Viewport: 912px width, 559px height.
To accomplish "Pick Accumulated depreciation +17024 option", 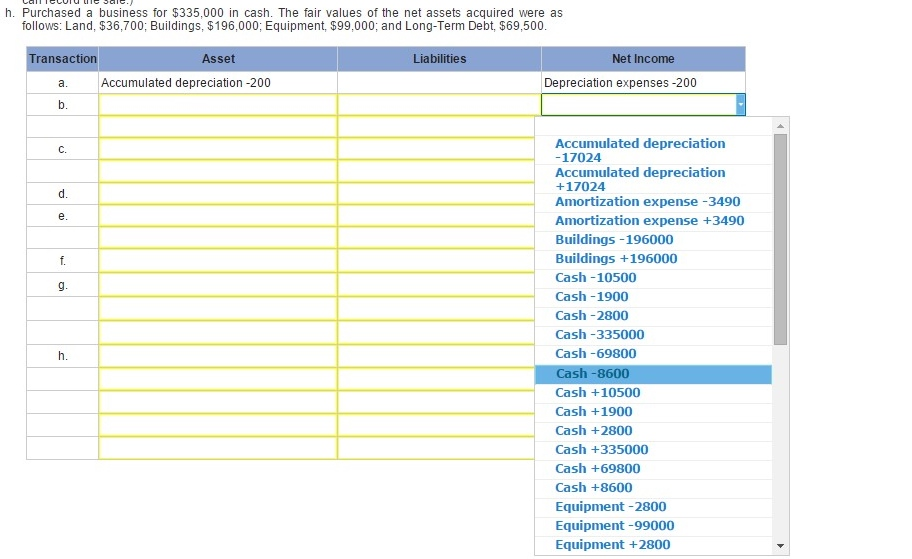I will coord(640,179).
